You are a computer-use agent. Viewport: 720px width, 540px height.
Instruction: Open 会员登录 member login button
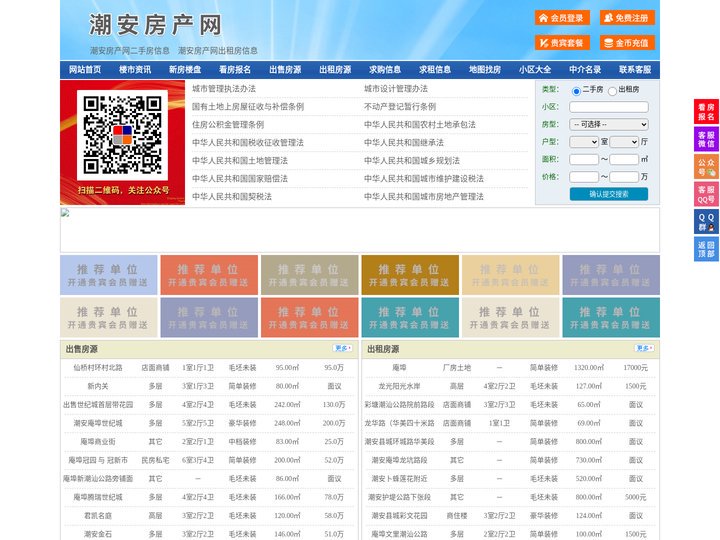pyautogui.click(x=562, y=18)
